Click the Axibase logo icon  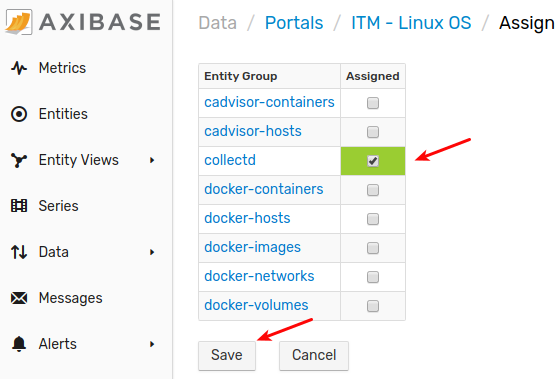point(19,22)
